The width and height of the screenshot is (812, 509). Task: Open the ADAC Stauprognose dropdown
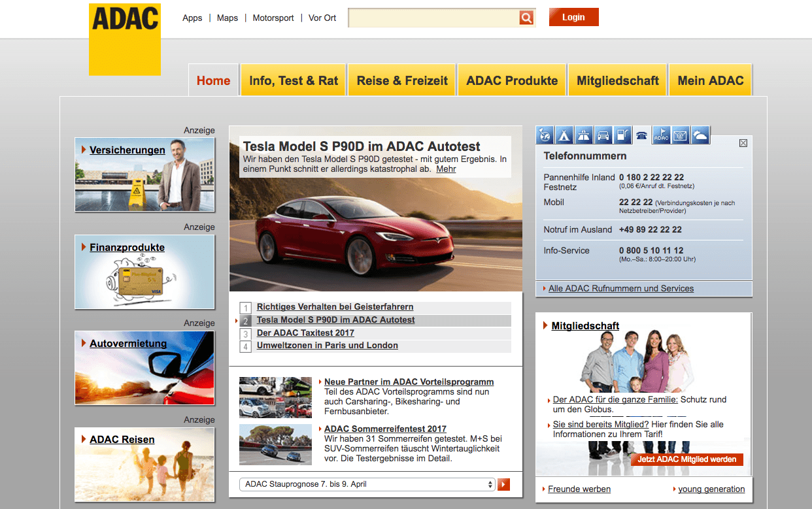(x=367, y=484)
